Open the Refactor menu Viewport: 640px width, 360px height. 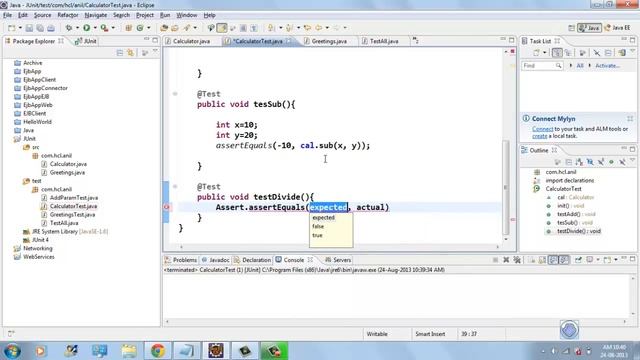(x=68, y=15)
